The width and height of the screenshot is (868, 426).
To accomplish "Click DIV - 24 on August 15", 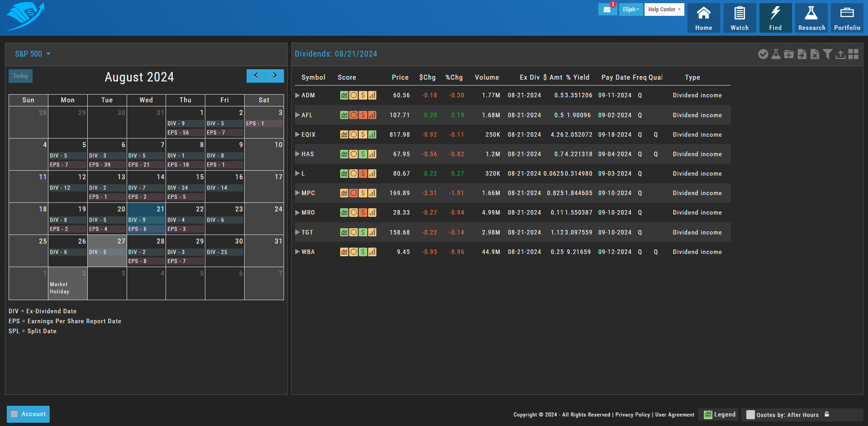I will click(x=185, y=188).
